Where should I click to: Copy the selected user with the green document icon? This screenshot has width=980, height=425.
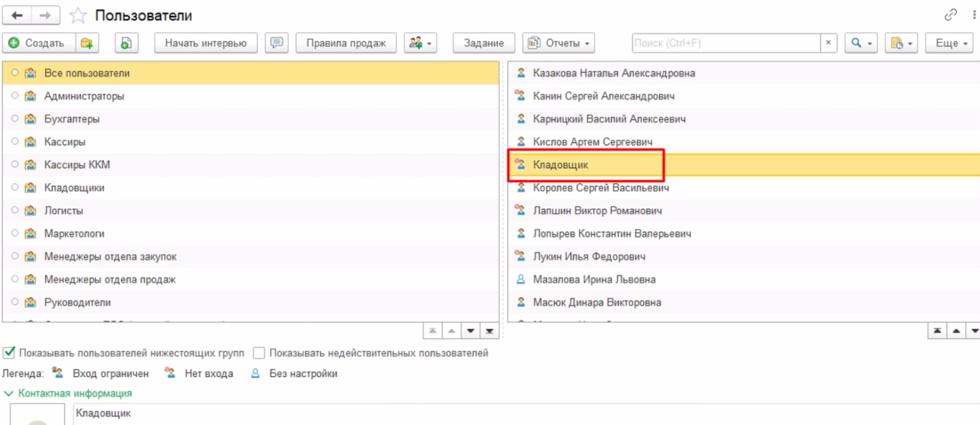click(126, 43)
